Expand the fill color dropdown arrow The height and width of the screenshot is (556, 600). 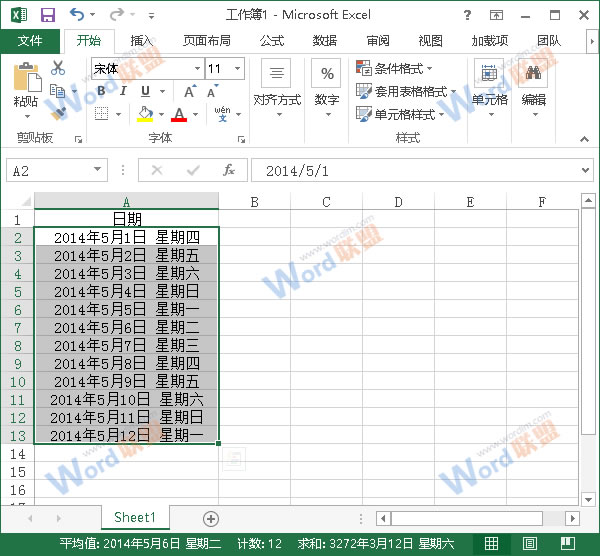(x=161, y=114)
